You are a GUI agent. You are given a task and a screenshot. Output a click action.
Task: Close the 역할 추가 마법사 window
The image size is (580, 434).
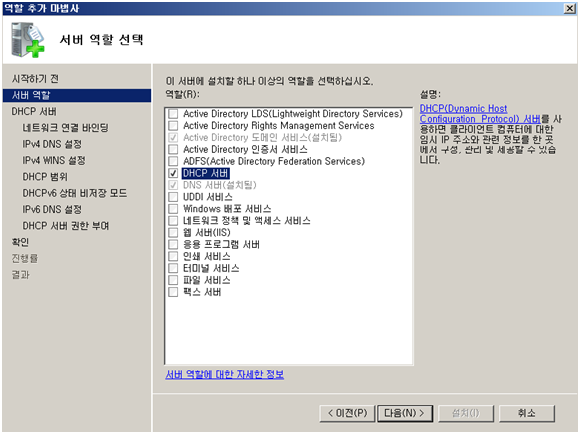pos(569,8)
